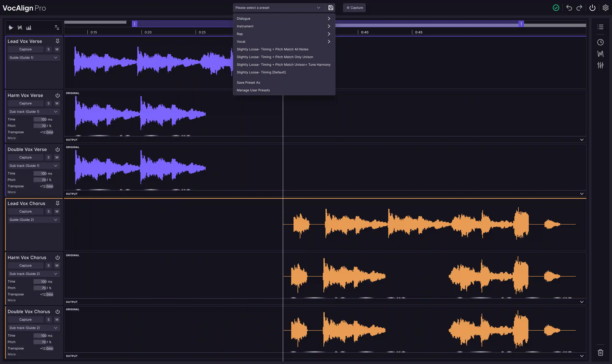
Task: Mute the Lead Vox Verse track
Action: (x=57, y=49)
